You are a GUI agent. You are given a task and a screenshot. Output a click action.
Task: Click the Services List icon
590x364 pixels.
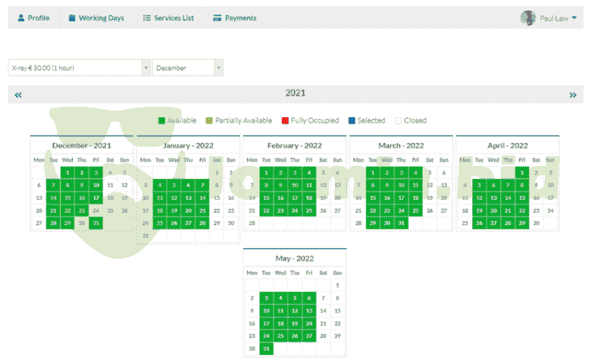[x=147, y=18]
